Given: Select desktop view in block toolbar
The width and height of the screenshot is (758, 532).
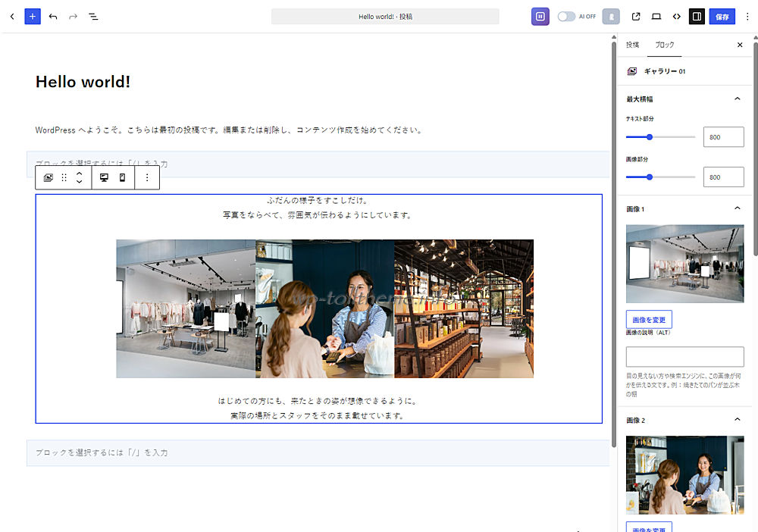Looking at the screenshot, I should (x=104, y=177).
